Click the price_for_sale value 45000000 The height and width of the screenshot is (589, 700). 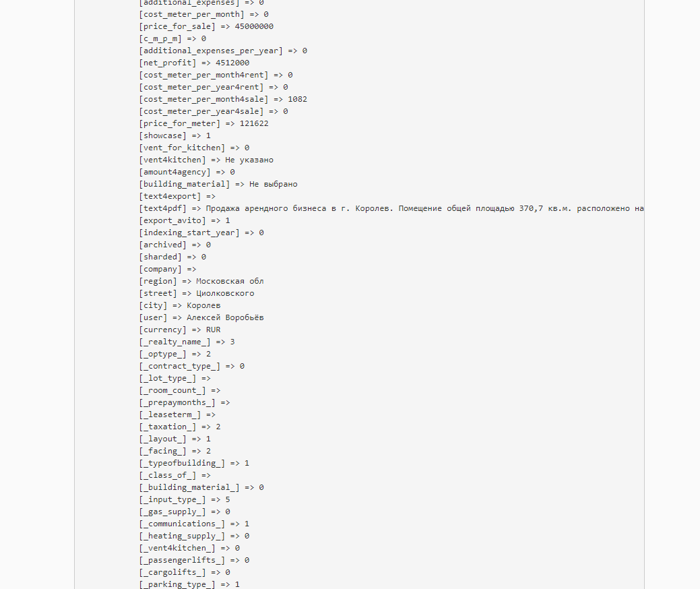pyautogui.click(x=254, y=26)
